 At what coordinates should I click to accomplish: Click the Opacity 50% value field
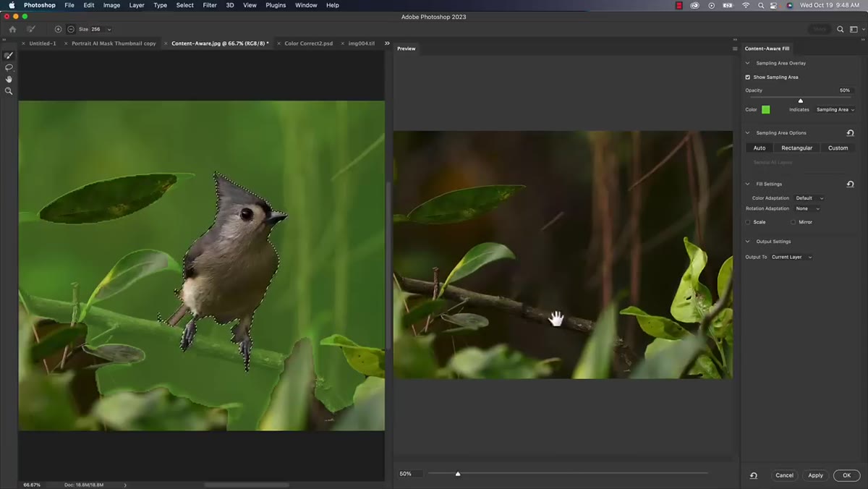(x=845, y=90)
